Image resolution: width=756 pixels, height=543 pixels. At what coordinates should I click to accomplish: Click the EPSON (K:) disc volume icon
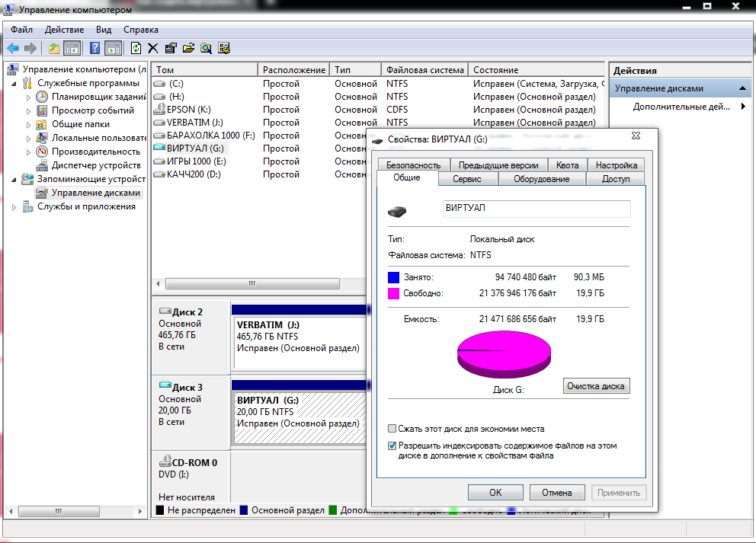coord(159,110)
